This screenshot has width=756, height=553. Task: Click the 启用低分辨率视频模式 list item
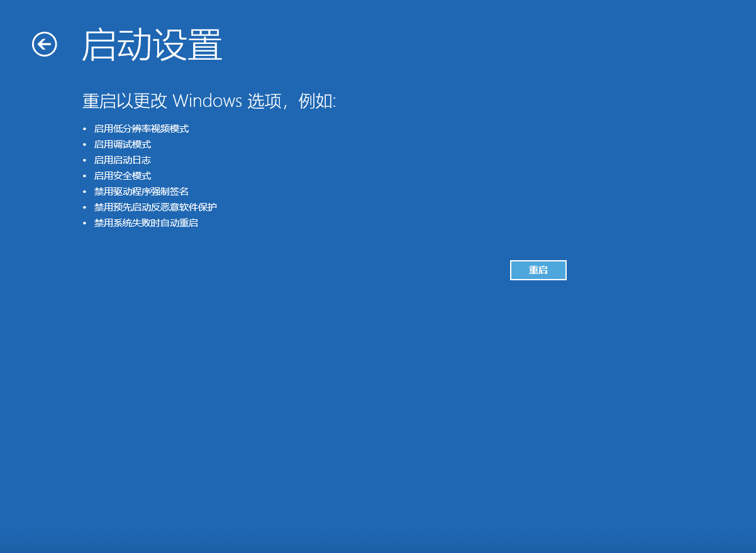(142, 129)
